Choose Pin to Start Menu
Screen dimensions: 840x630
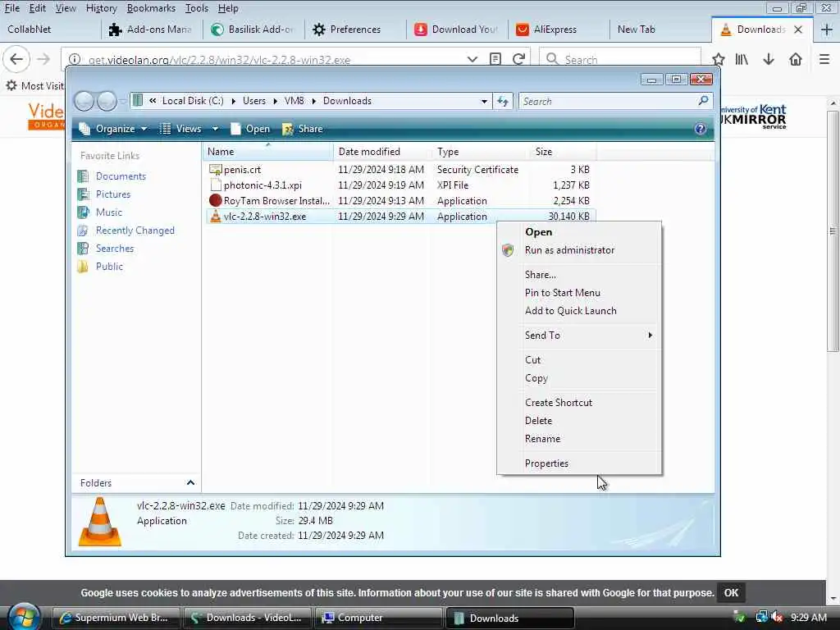(580, 293)
